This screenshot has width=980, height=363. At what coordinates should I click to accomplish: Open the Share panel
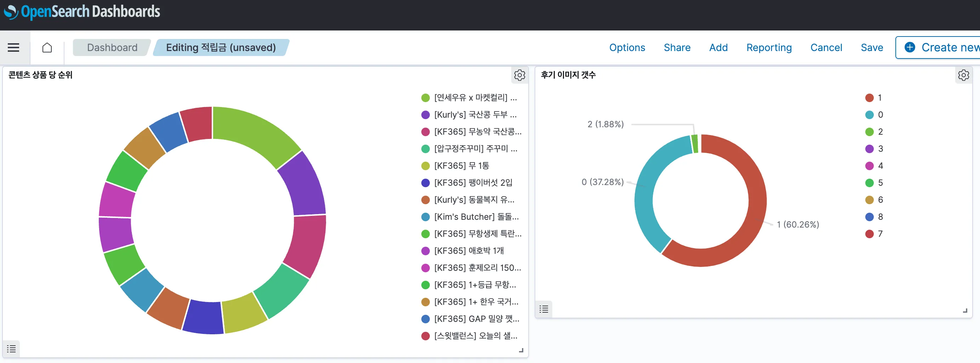pos(677,47)
